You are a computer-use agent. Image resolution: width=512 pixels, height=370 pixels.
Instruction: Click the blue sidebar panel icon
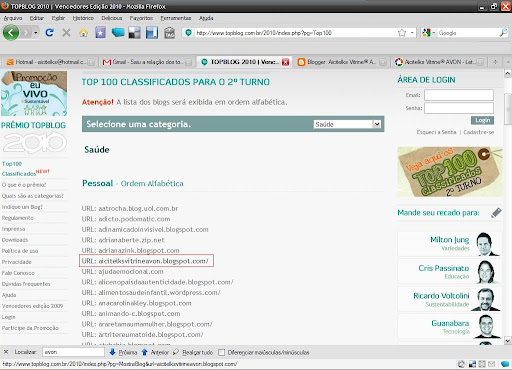click(x=152, y=33)
